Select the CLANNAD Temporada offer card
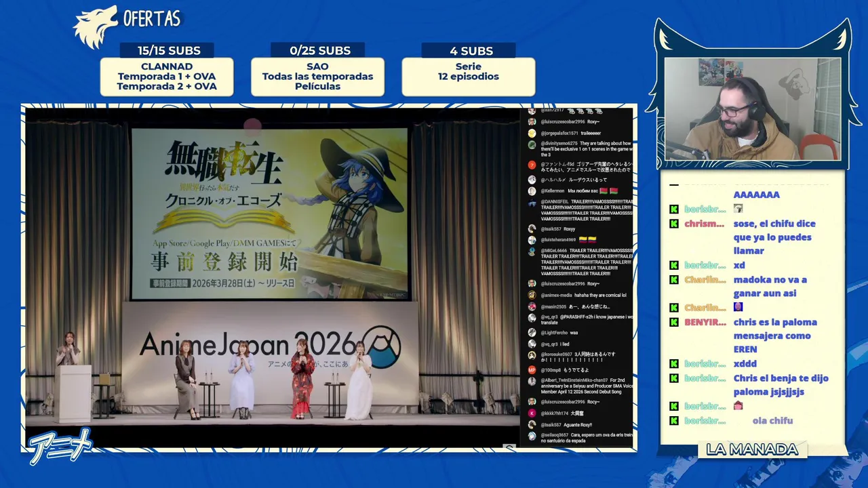Viewport: 868px width, 488px height. click(x=167, y=77)
